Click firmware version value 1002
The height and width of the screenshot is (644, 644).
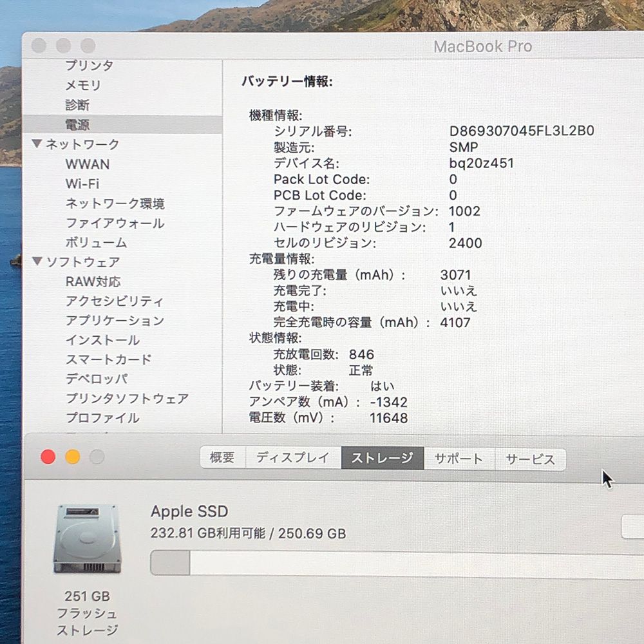coord(464,211)
